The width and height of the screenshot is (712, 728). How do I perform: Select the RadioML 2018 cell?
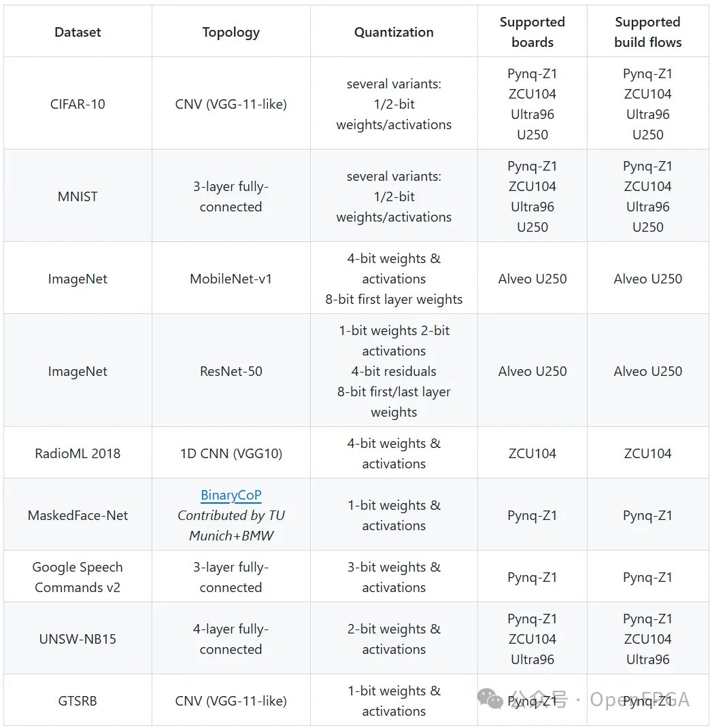click(78, 453)
